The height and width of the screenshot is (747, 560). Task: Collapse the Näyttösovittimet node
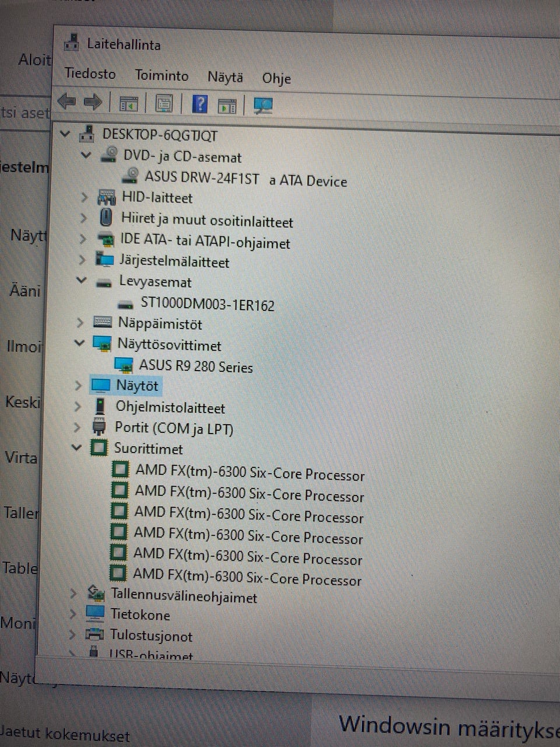(79, 343)
